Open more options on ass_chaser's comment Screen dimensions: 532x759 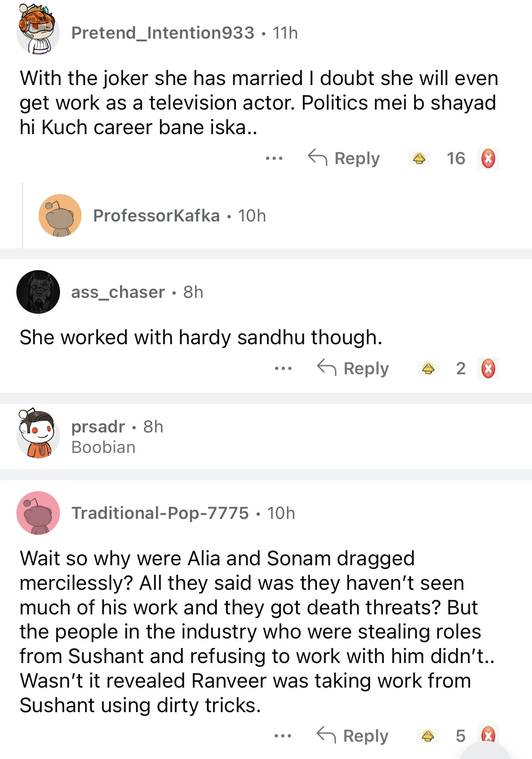(x=283, y=368)
